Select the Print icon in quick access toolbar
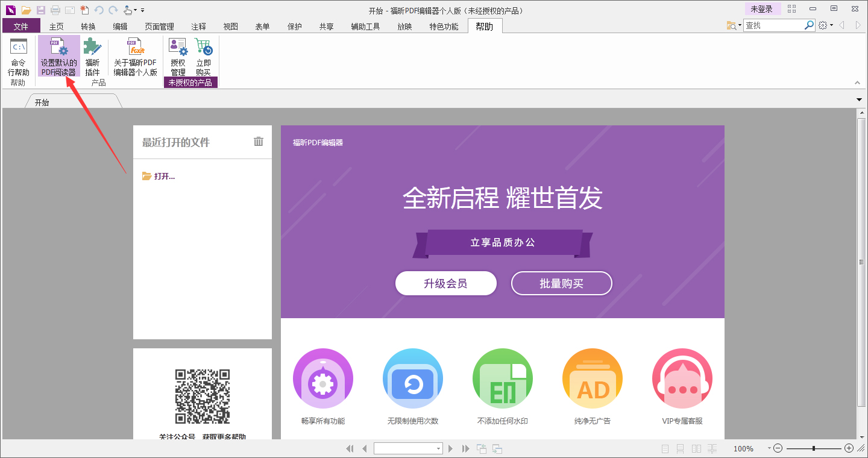The width and height of the screenshot is (868, 458). click(x=54, y=10)
